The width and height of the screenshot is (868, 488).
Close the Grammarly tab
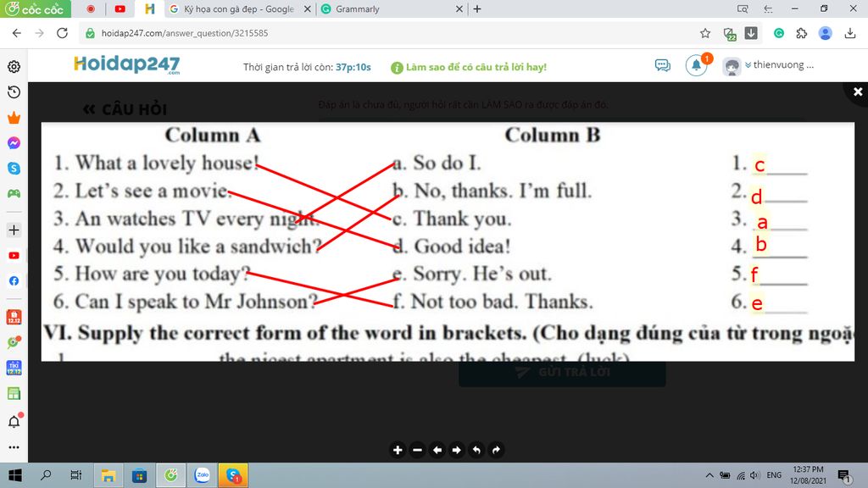click(459, 8)
